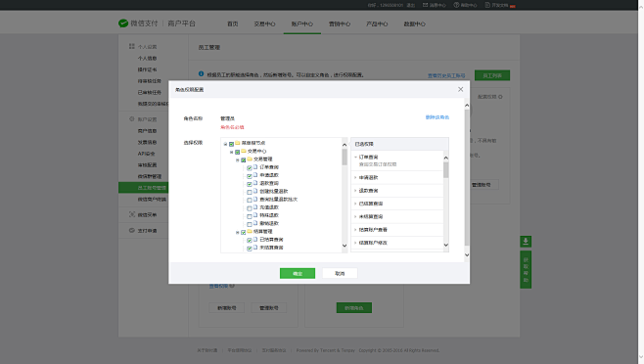Click the blue info icon above the dialog
The height and width of the screenshot is (364, 644).
tap(202, 74)
